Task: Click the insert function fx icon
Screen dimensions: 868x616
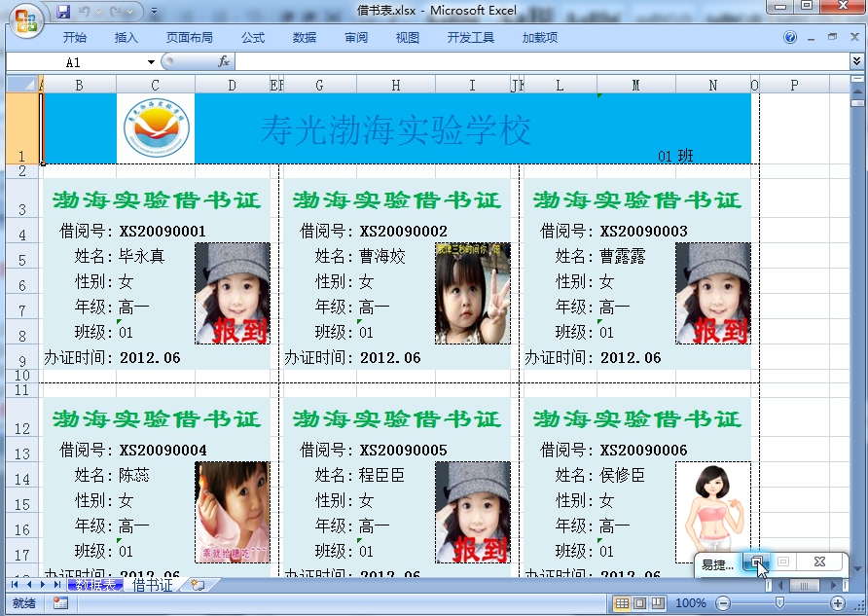Action: pyautogui.click(x=223, y=61)
